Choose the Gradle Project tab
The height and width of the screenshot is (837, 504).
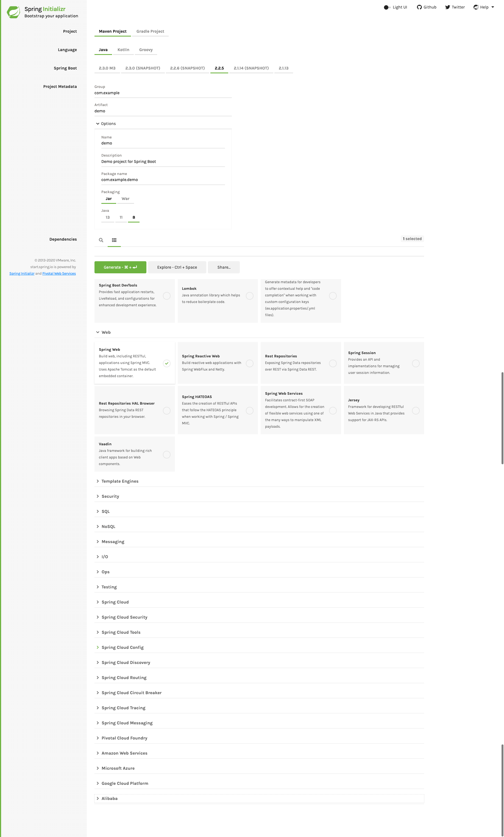pos(150,32)
